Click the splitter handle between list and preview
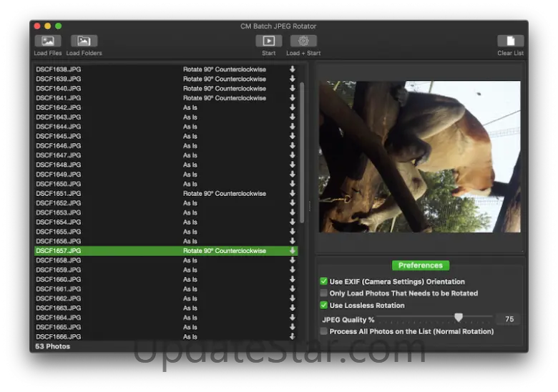 tap(310, 206)
